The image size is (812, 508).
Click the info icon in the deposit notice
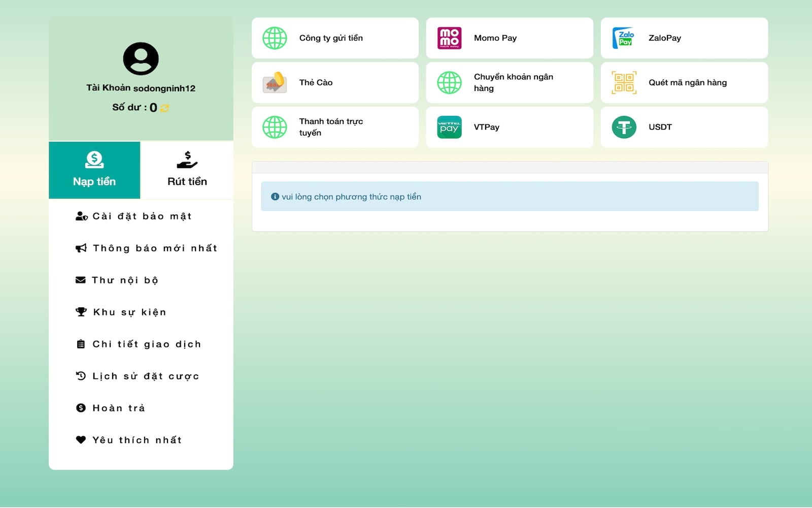(275, 197)
